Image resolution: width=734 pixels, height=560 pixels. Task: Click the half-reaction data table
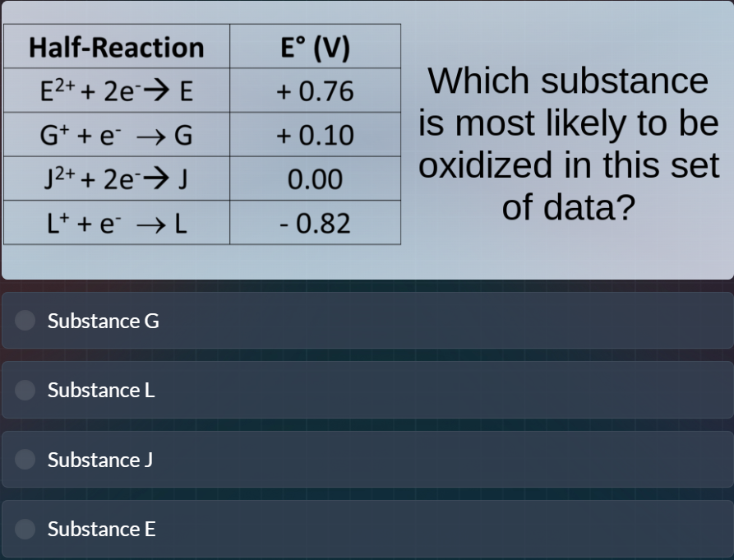[201, 134]
